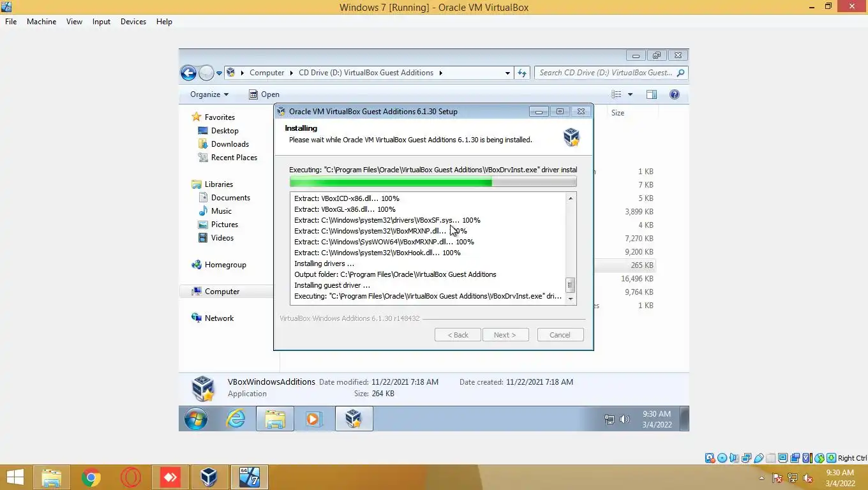Select Homegroup in the navigation pane

coord(225,265)
